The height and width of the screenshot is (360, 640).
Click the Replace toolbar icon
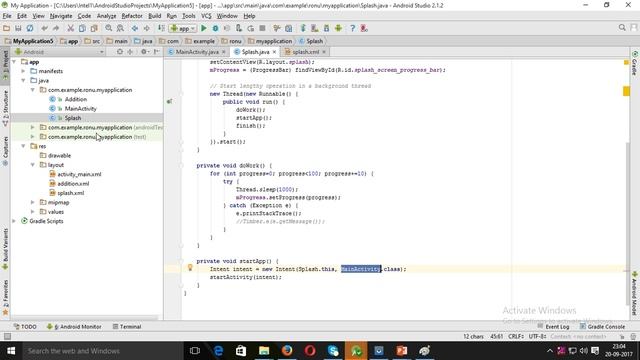pos(120,28)
